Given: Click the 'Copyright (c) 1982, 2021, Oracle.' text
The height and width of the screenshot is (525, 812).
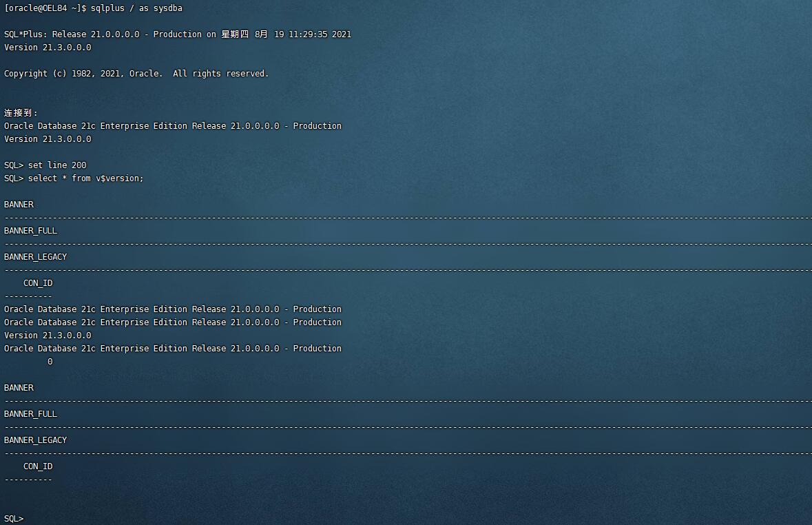Looking at the screenshot, I should pyautogui.click(x=83, y=74).
